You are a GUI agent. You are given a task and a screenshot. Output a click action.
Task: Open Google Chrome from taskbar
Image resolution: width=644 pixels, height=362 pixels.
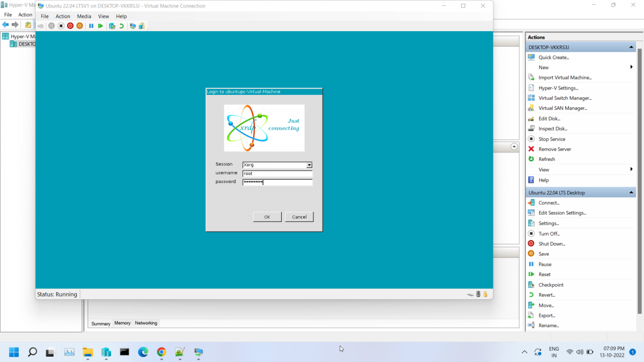[x=161, y=352]
